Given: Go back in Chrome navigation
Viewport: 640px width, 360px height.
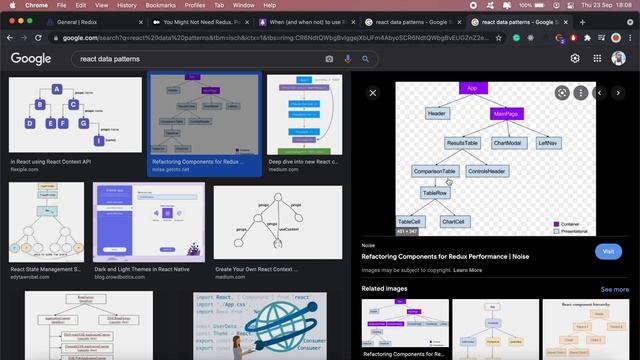Looking at the screenshot, I should pos(10,38).
